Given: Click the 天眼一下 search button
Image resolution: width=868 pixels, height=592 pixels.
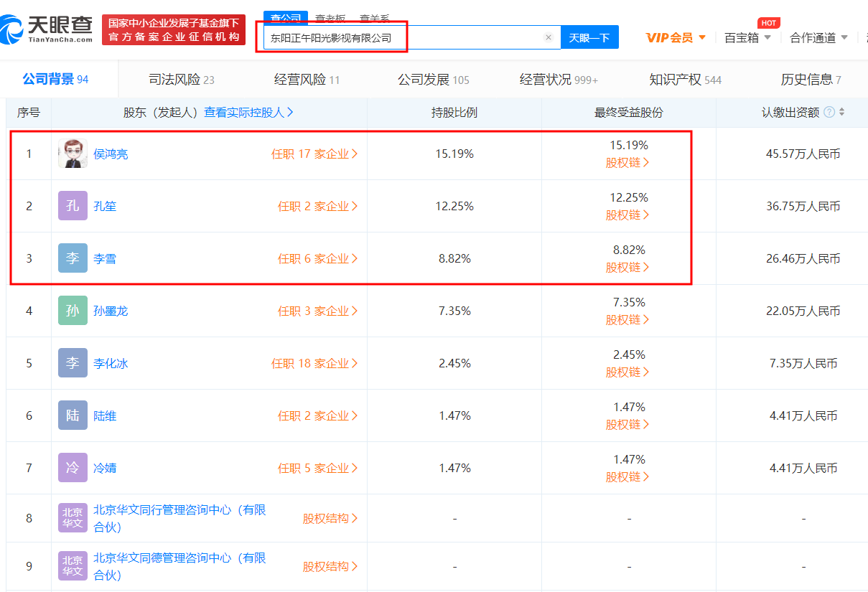Looking at the screenshot, I should [x=589, y=38].
